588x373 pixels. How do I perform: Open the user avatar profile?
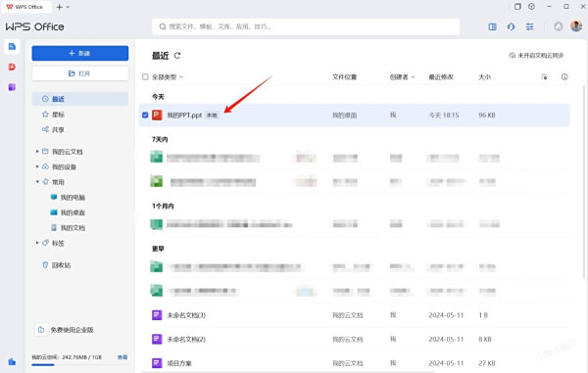coord(576,25)
